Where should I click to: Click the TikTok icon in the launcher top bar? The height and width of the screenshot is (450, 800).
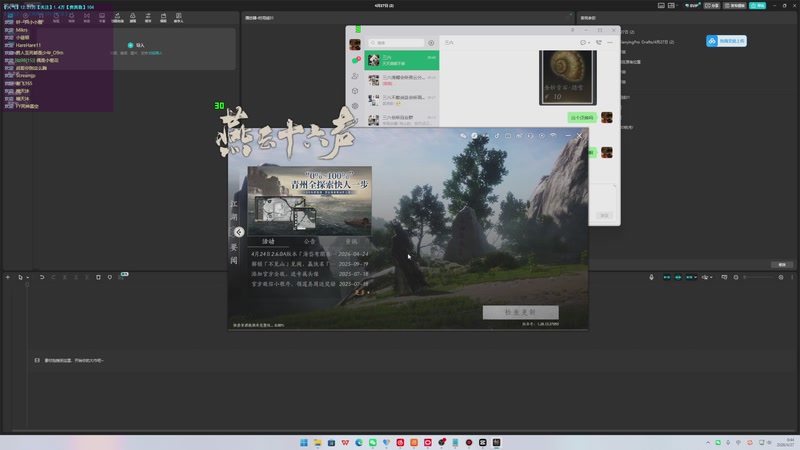pyautogui.click(x=497, y=136)
